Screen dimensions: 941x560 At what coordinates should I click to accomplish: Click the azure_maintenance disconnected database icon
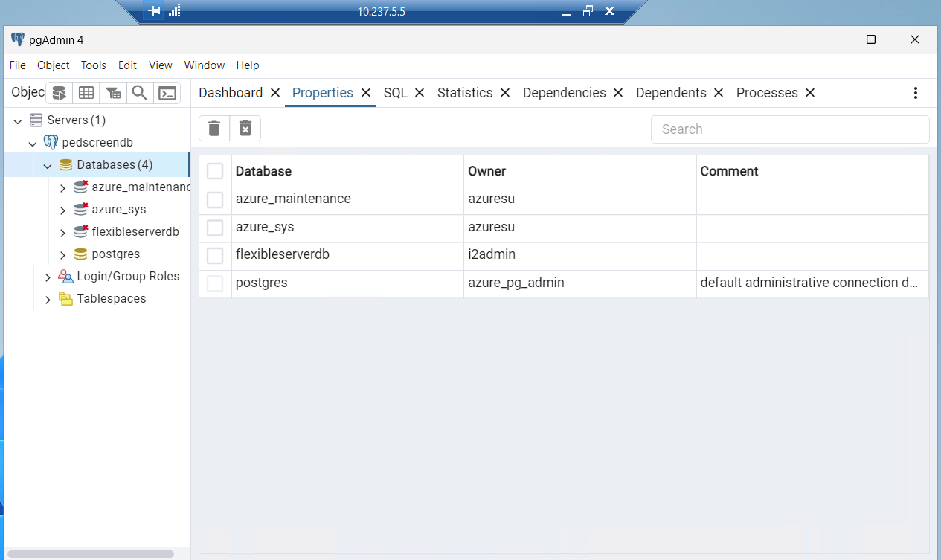[x=81, y=187]
